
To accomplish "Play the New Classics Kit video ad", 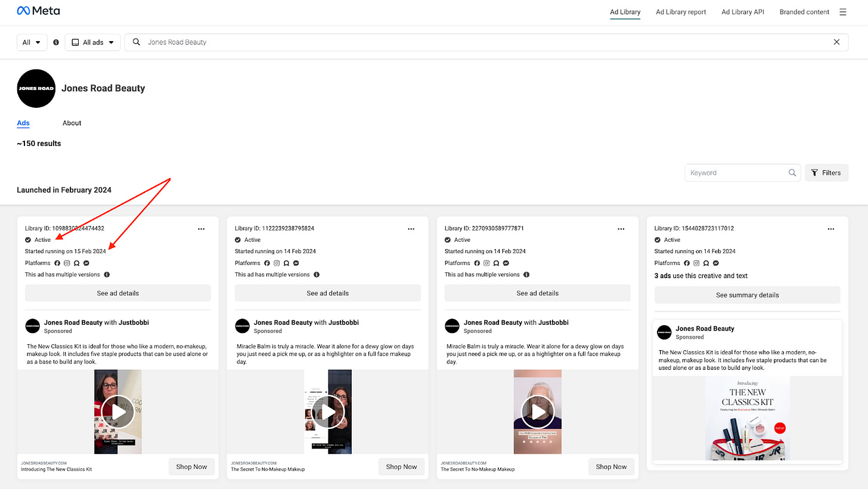I will point(118,412).
